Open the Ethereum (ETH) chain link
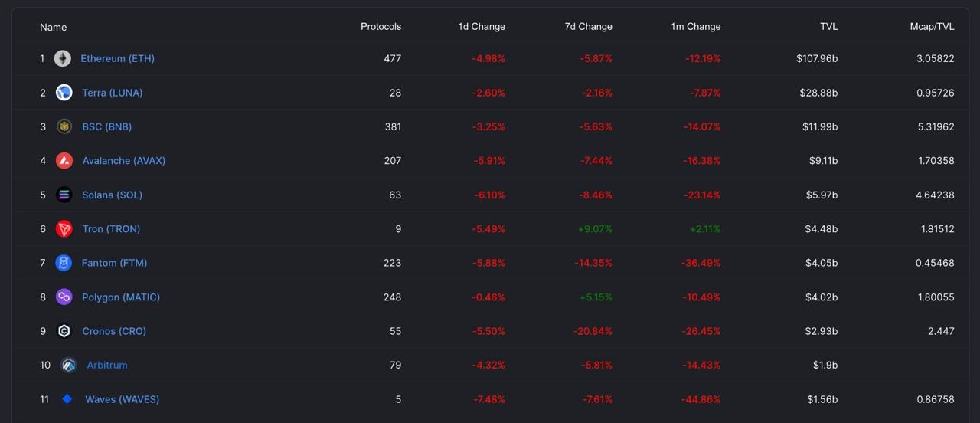 (117, 59)
